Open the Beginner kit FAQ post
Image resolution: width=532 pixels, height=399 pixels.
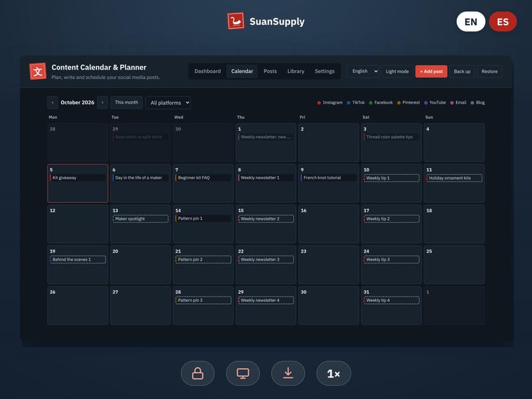(x=203, y=177)
